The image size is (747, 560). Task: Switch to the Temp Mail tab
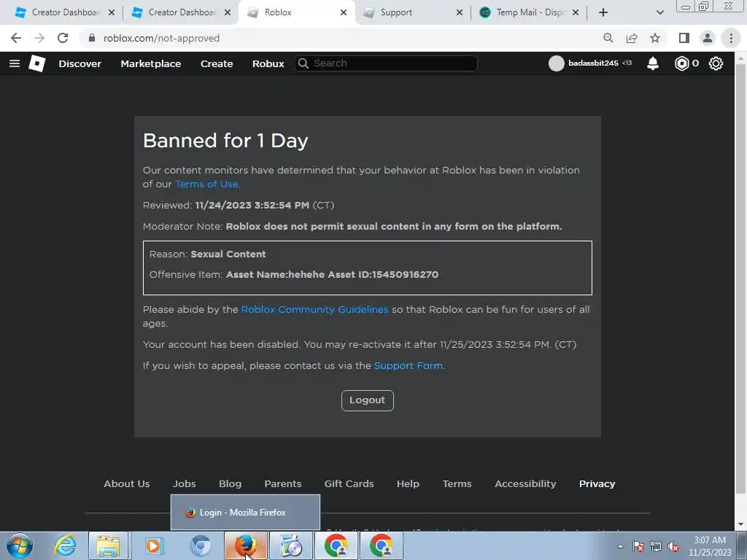tap(529, 12)
